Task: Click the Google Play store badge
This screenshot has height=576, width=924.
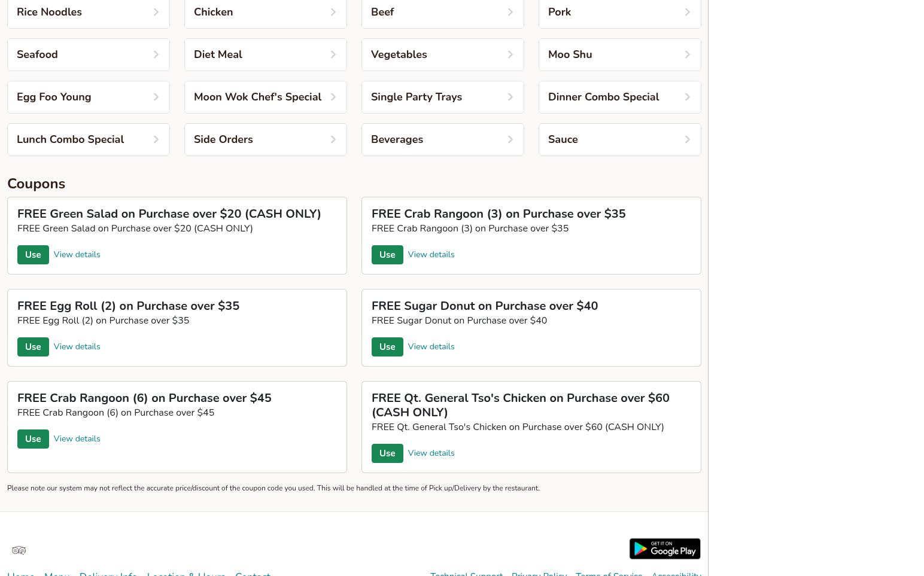Action: click(x=664, y=549)
